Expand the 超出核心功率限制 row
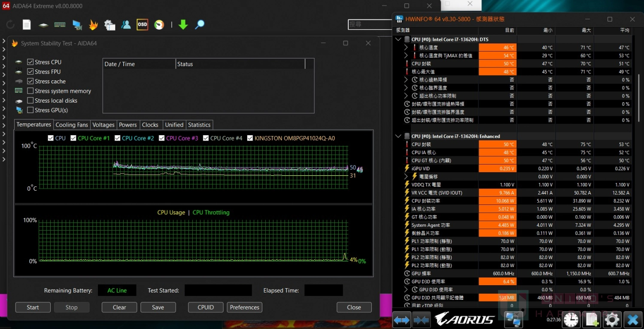The height and width of the screenshot is (329, 644). pyautogui.click(x=406, y=96)
